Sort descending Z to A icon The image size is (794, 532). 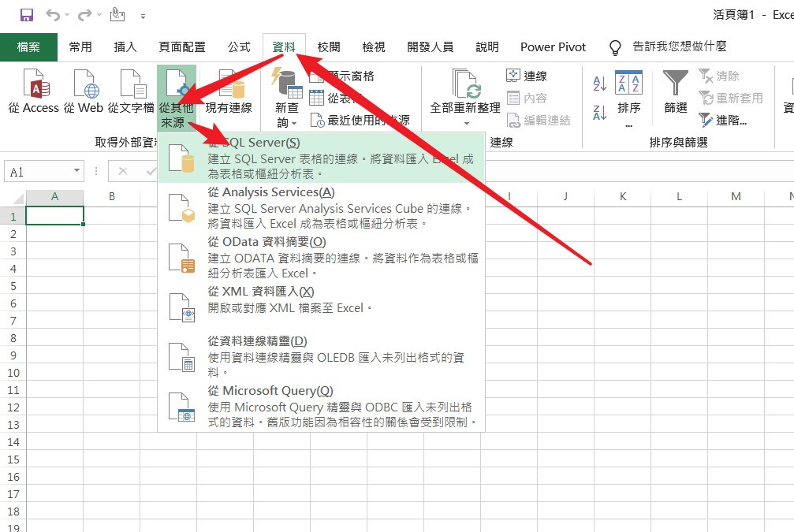[599, 113]
